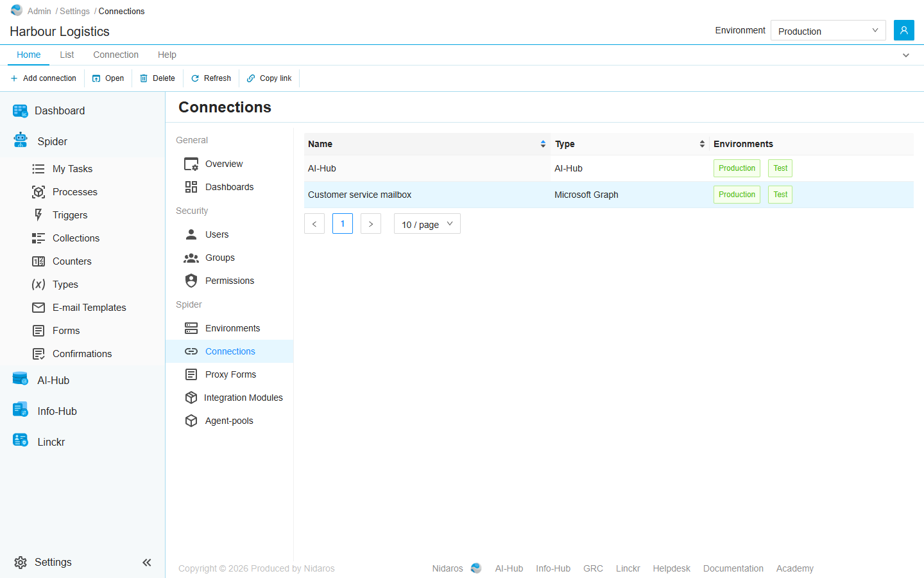The width and height of the screenshot is (924, 578).
Task: Click the Open toolbar button
Action: (x=108, y=78)
